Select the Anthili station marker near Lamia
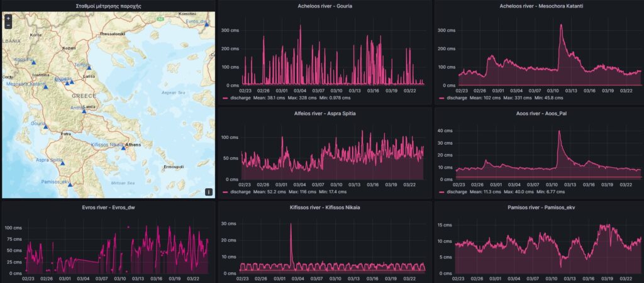Viewport: 644px width, 283px height. [84, 111]
